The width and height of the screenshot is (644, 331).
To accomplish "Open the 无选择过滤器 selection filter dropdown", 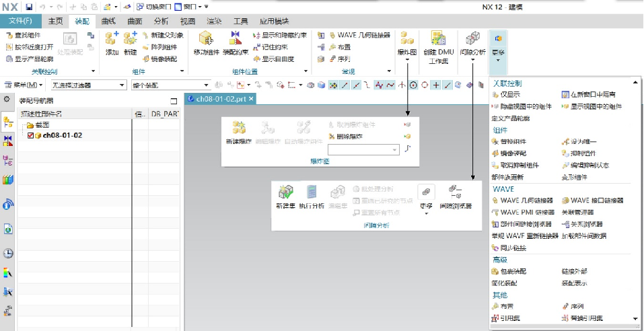I will (x=88, y=85).
